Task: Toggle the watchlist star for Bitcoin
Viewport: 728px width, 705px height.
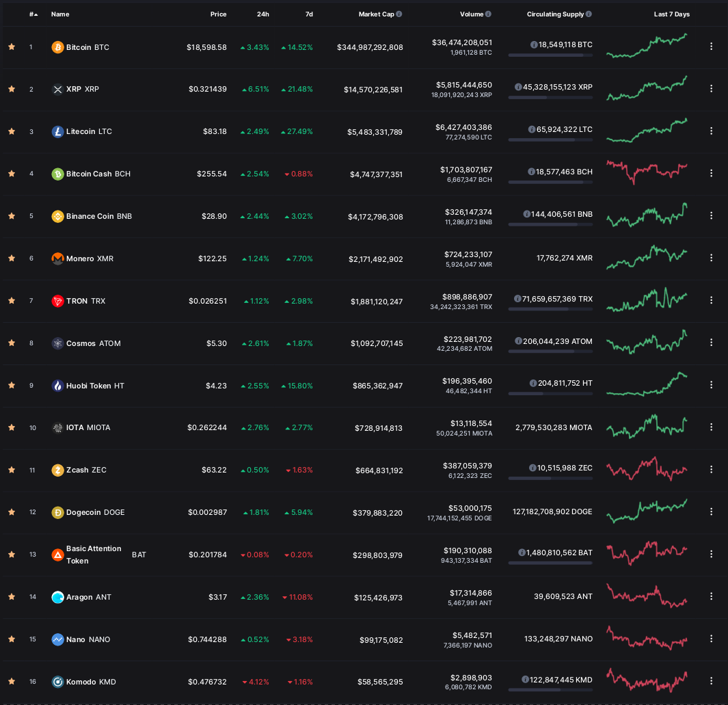Action: (12, 47)
